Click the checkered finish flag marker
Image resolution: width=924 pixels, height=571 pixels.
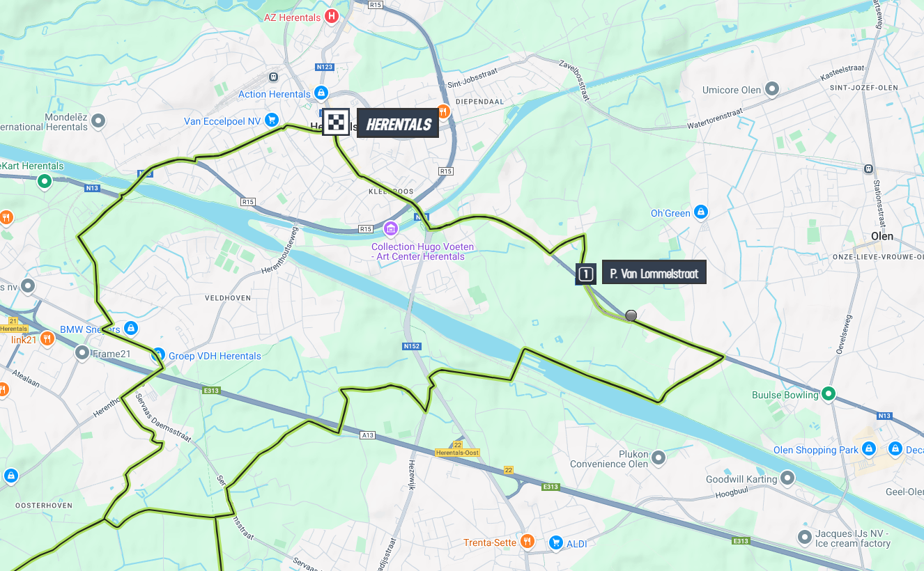coord(336,122)
